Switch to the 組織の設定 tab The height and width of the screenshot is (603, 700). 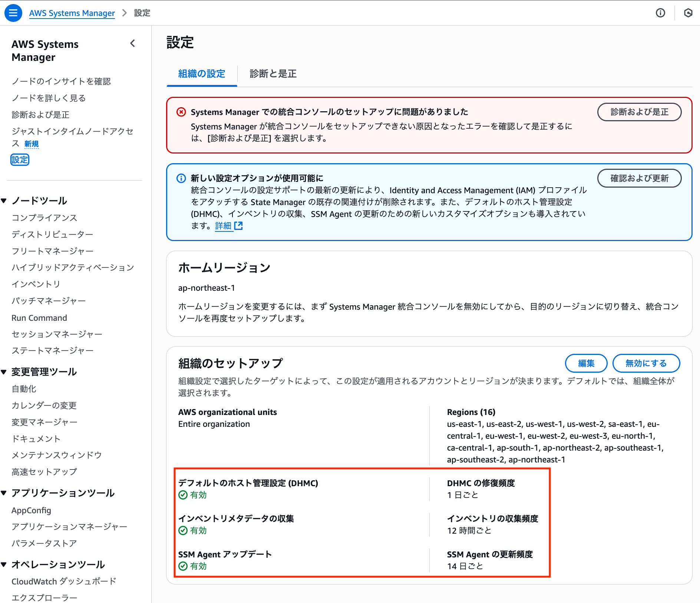pyautogui.click(x=202, y=74)
